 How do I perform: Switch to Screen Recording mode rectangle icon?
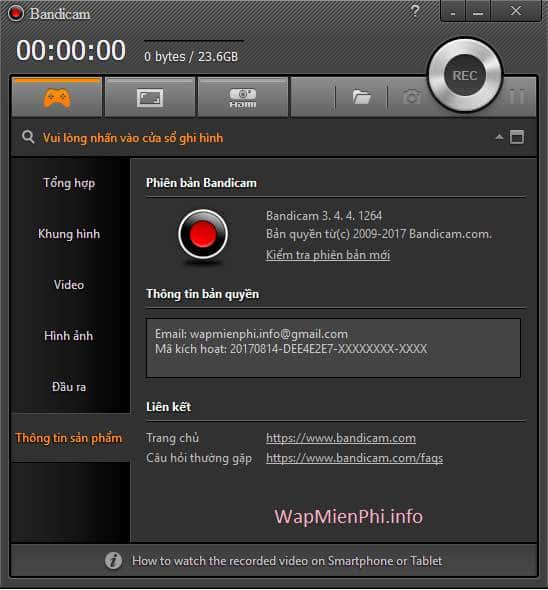[x=150, y=98]
